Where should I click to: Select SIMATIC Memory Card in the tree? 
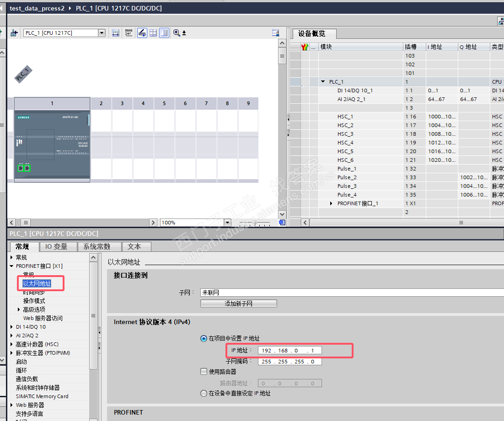pyautogui.click(x=42, y=396)
